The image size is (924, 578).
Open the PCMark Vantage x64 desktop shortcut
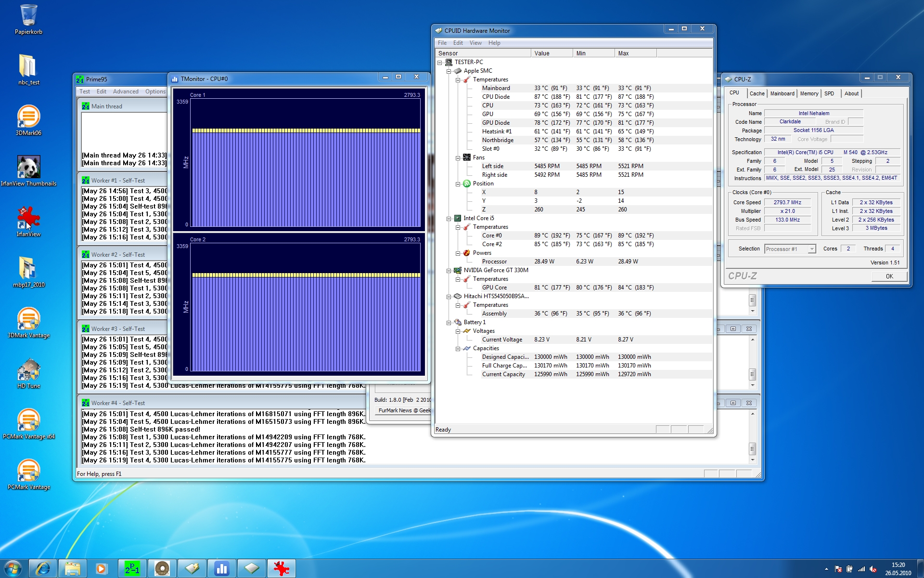(x=28, y=421)
